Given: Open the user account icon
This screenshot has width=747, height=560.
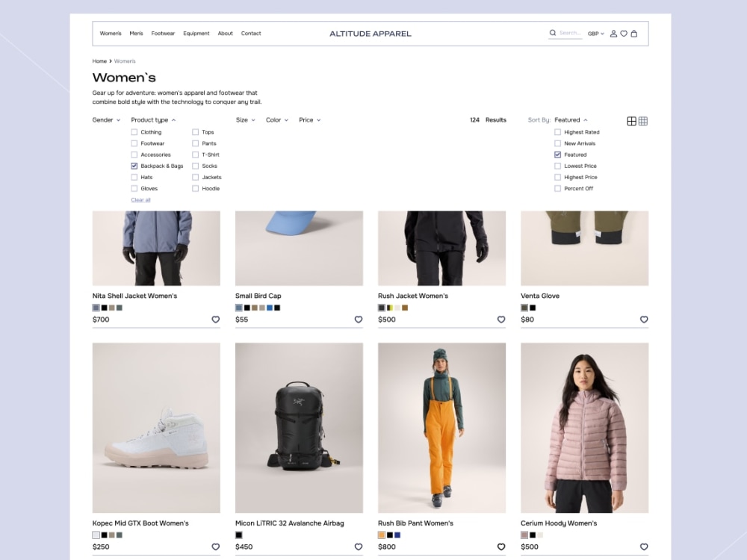Looking at the screenshot, I should (x=613, y=34).
